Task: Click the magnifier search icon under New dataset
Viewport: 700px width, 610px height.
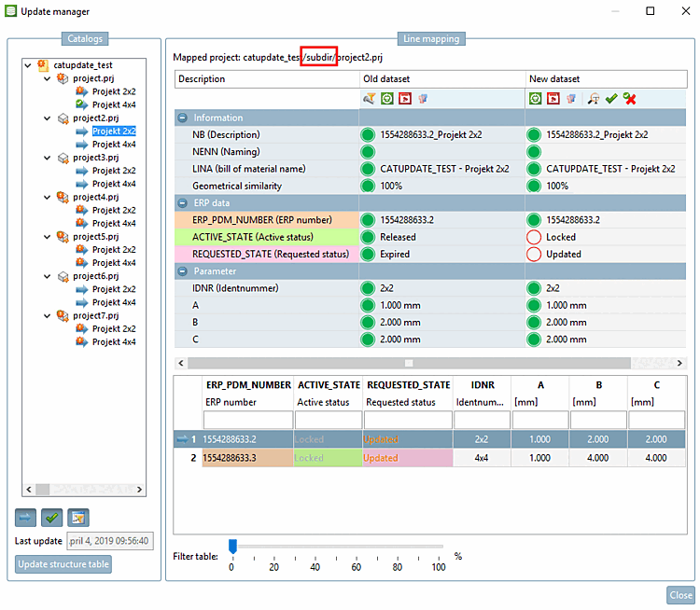Action: pyautogui.click(x=592, y=98)
